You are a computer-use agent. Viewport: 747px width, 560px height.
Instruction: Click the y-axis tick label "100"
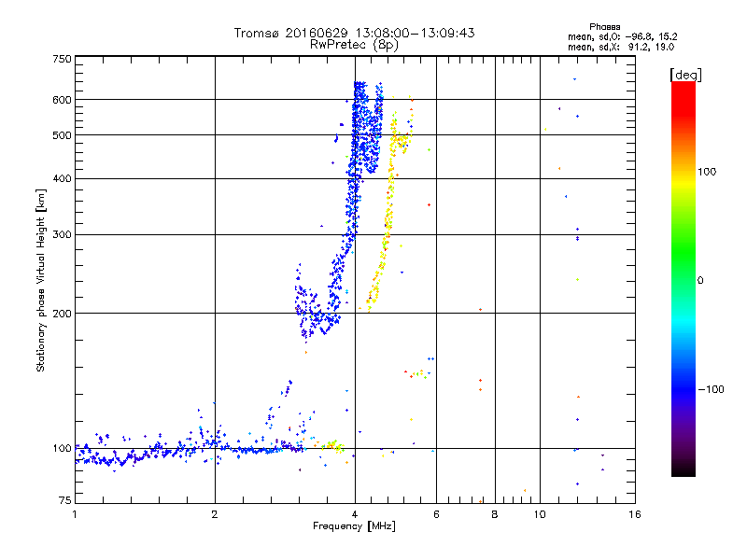coord(62,449)
